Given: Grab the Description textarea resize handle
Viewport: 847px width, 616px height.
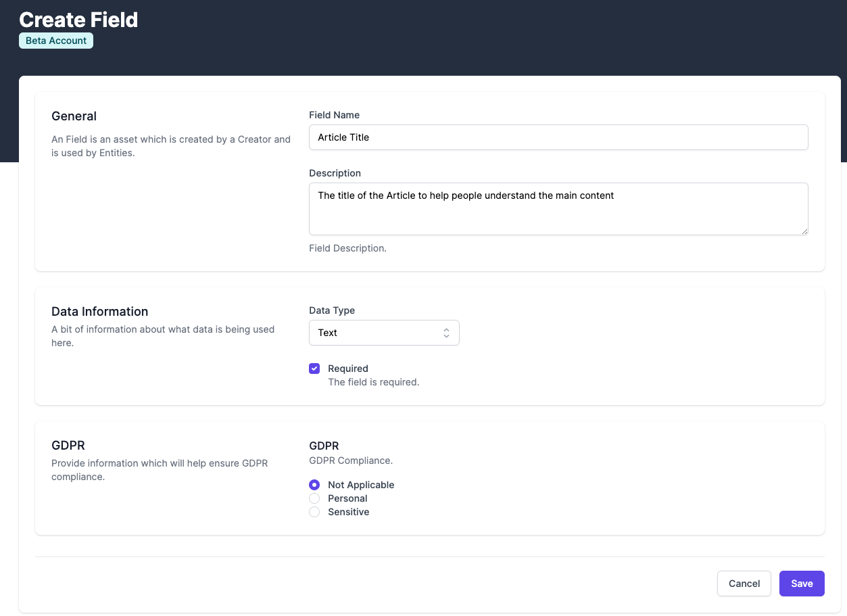Looking at the screenshot, I should [x=804, y=231].
